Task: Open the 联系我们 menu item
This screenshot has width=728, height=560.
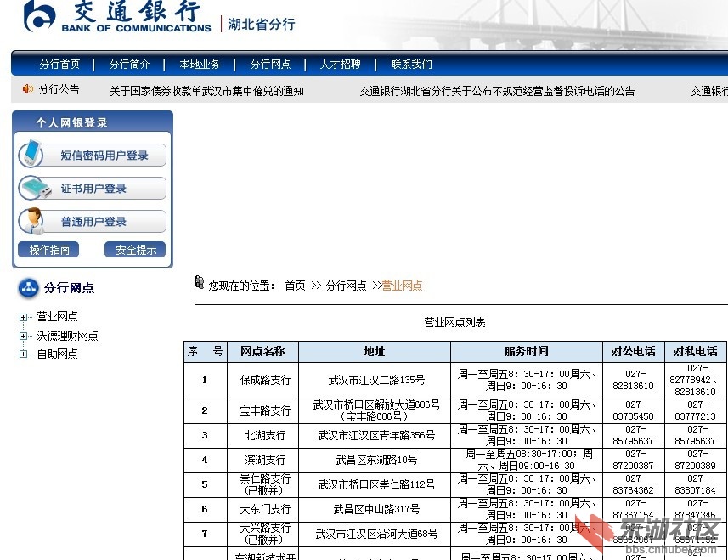Action: 411,64
